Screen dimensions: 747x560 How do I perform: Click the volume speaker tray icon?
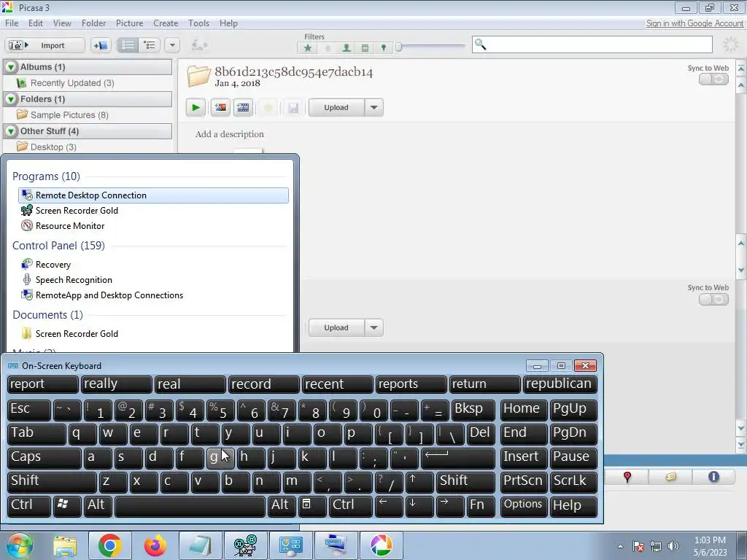673,546
